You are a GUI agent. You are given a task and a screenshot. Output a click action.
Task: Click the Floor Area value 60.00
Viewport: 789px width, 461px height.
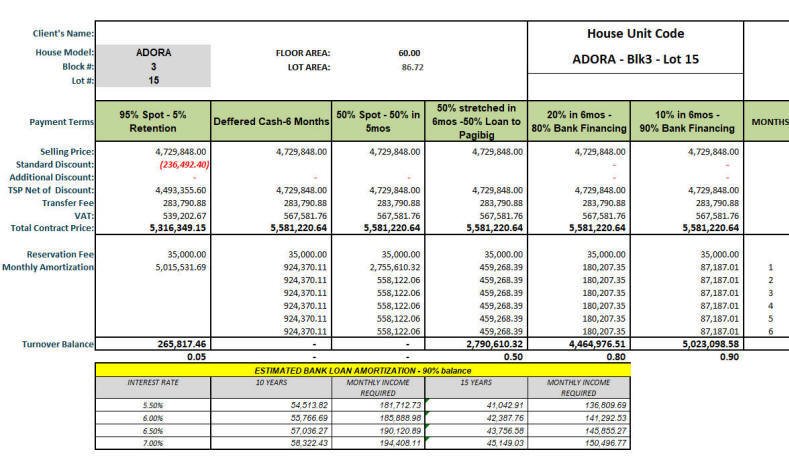409,52
